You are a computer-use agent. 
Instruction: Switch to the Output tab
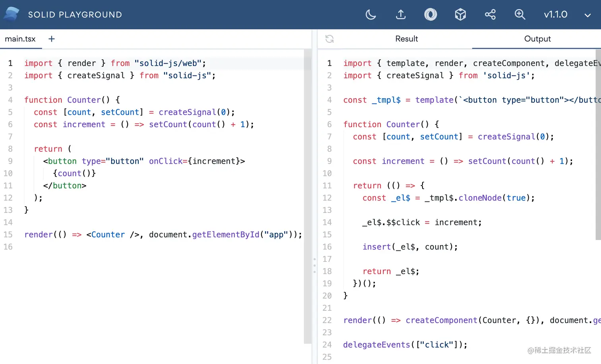537,39
